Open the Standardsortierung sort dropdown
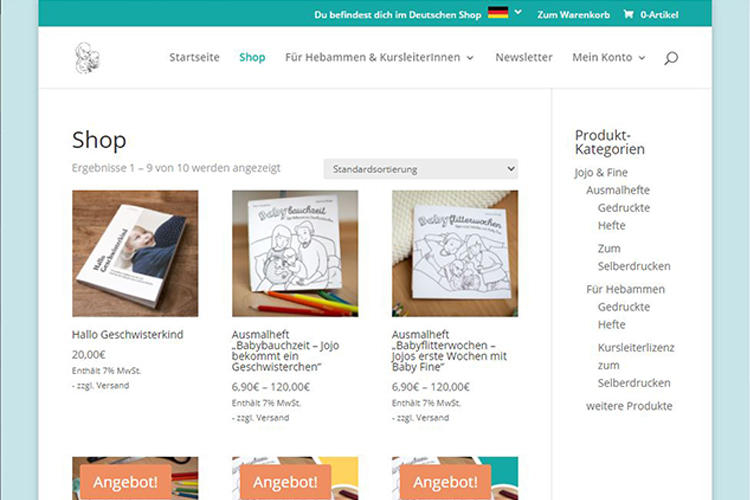This screenshot has height=500, width=750. [x=420, y=169]
